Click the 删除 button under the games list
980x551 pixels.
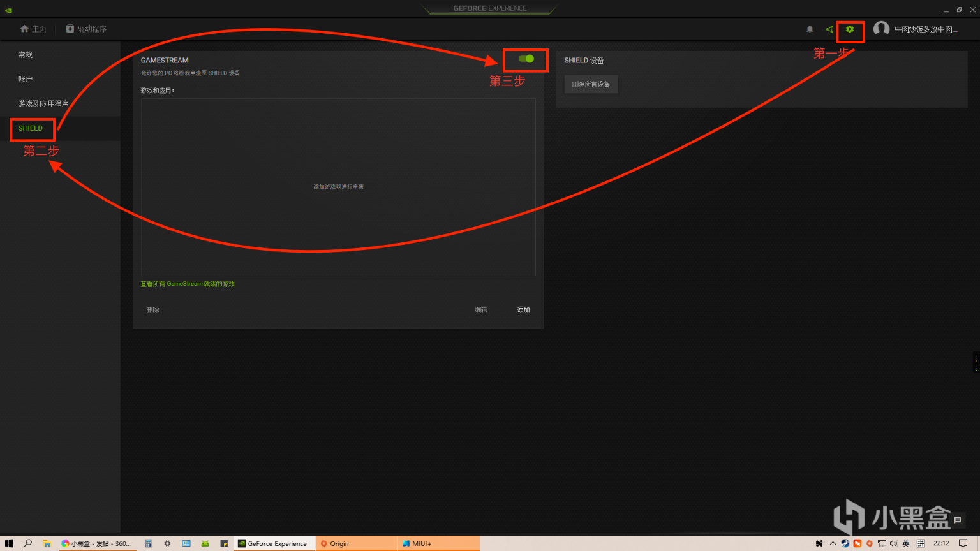tap(152, 310)
